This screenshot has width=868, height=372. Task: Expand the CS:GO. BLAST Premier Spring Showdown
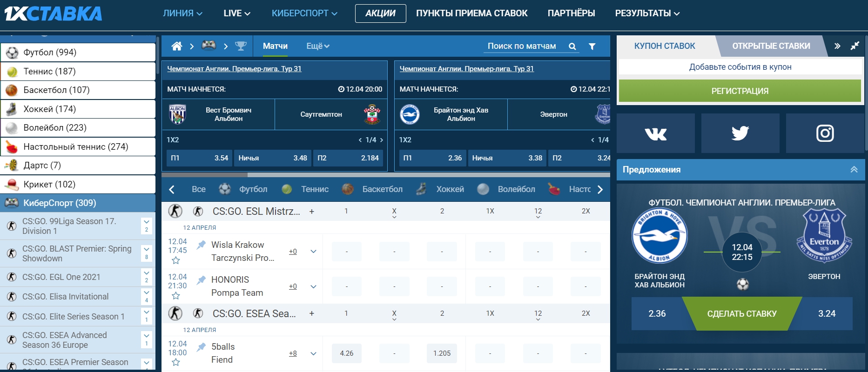coord(147,253)
